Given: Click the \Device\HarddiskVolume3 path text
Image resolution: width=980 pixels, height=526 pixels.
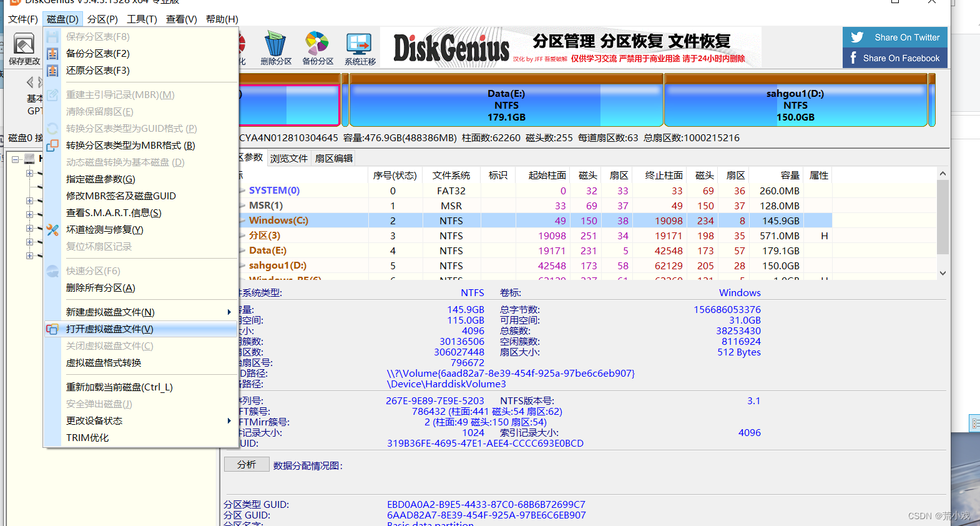Looking at the screenshot, I should pyautogui.click(x=446, y=384).
